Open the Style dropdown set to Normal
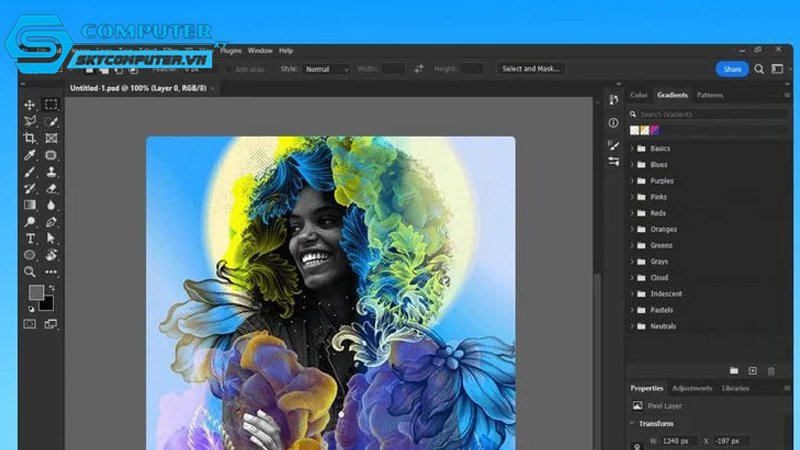 coord(327,69)
